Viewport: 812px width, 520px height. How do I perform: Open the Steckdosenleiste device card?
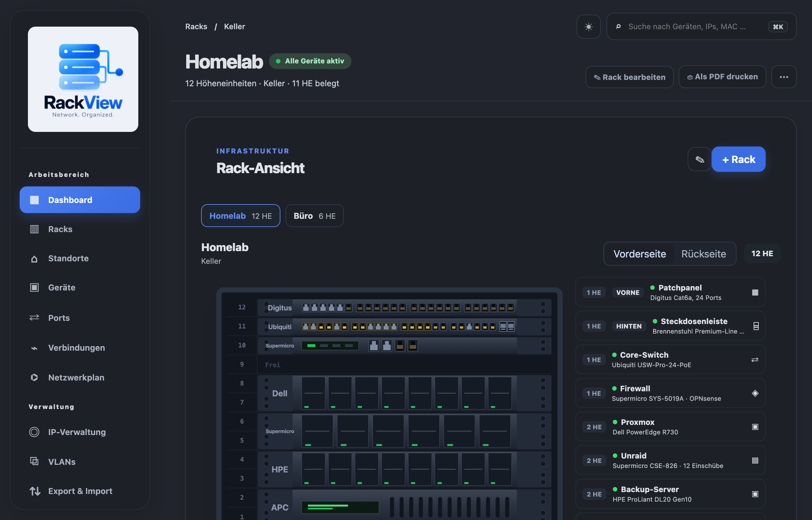point(670,326)
